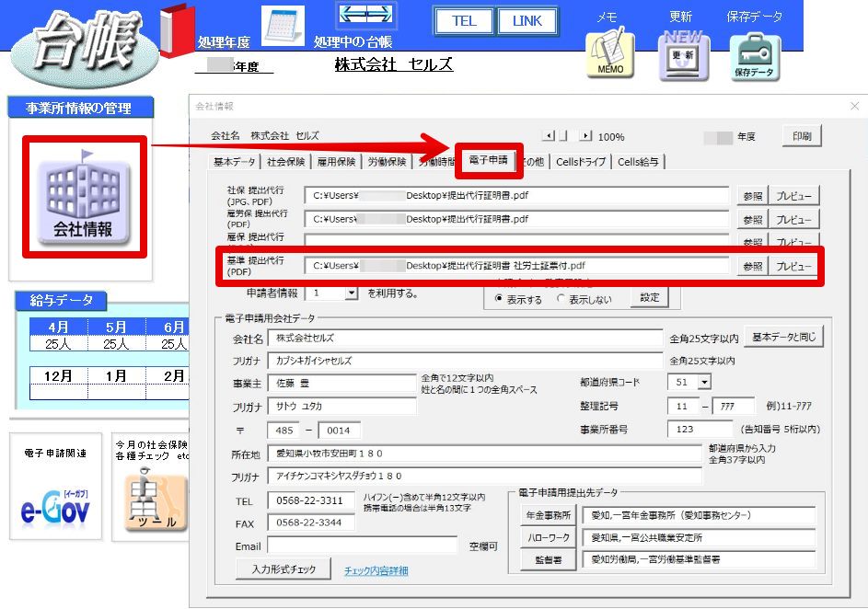Click the 入力形式チェック button

click(x=284, y=569)
